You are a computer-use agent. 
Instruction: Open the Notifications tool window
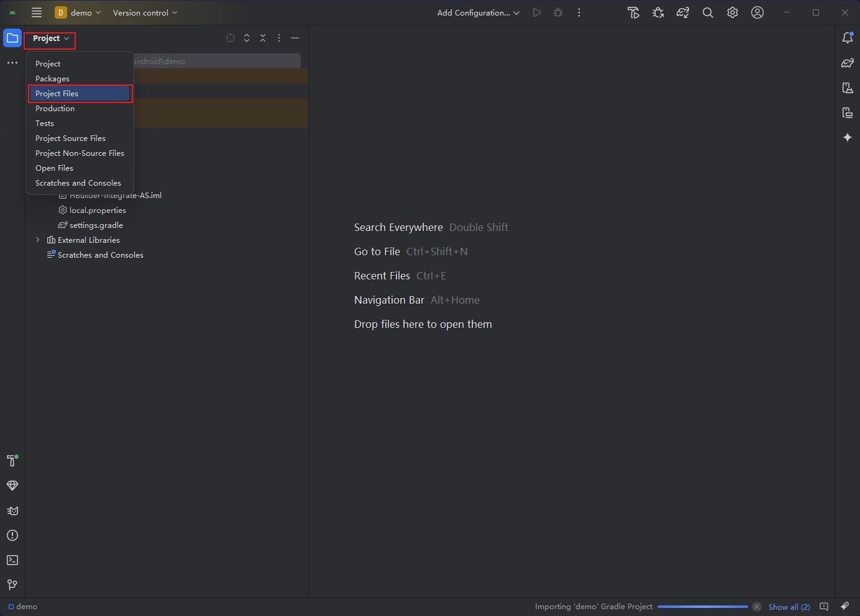click(x=848, y=38)
